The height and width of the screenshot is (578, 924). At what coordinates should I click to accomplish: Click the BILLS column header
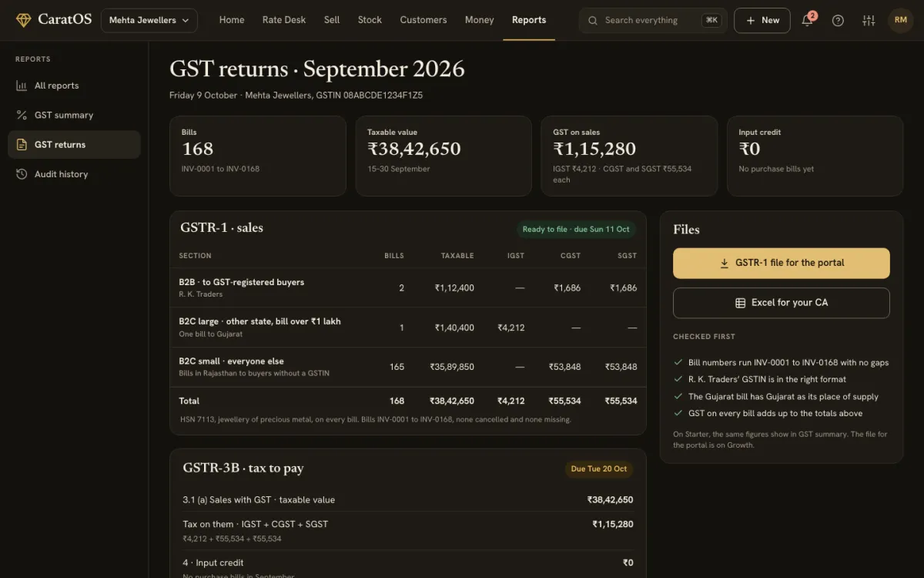pyautogui.click(x=394, y=256)
